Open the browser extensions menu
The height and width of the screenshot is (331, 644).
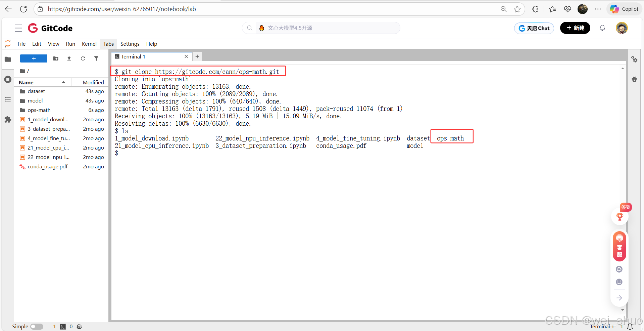(536, 9)
